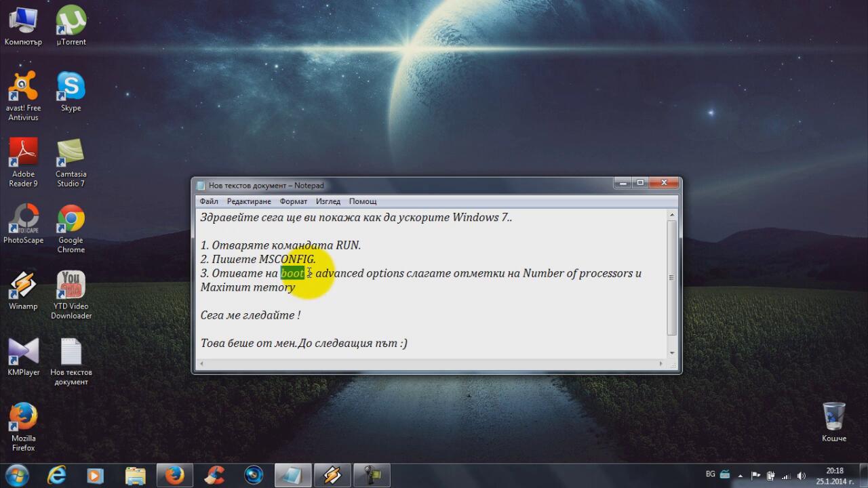Image resolution: width=868 pixels, height=488 pixels.
Task: Open the taskbar clock and date
Action: tap(834, 476)
